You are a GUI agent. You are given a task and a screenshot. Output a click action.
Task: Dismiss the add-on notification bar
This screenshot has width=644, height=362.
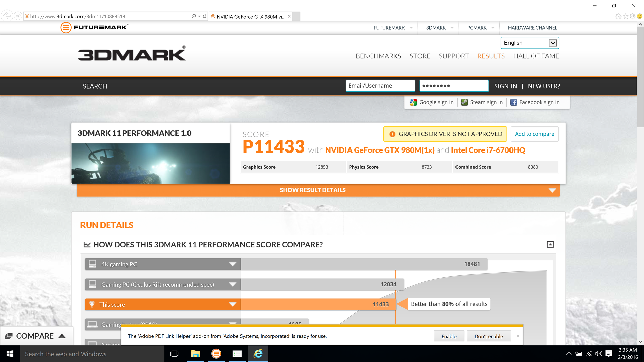point(518,336)
